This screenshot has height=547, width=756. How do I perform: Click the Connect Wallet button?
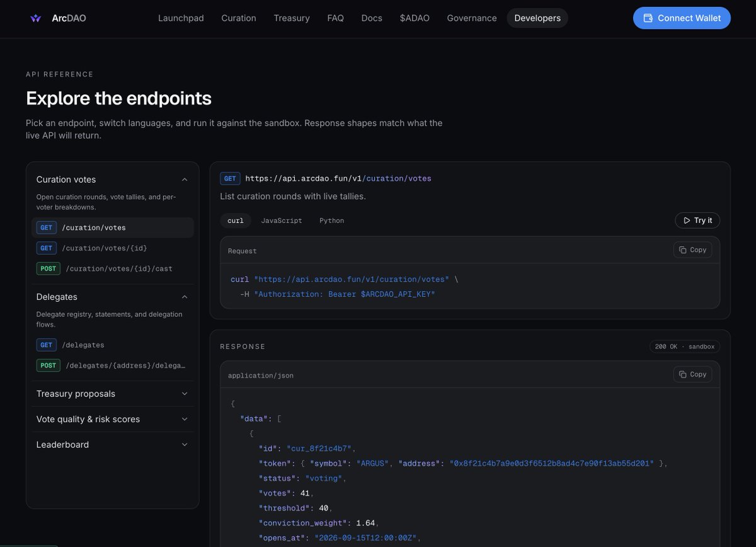pyautogui.click(x=682, y=18)
